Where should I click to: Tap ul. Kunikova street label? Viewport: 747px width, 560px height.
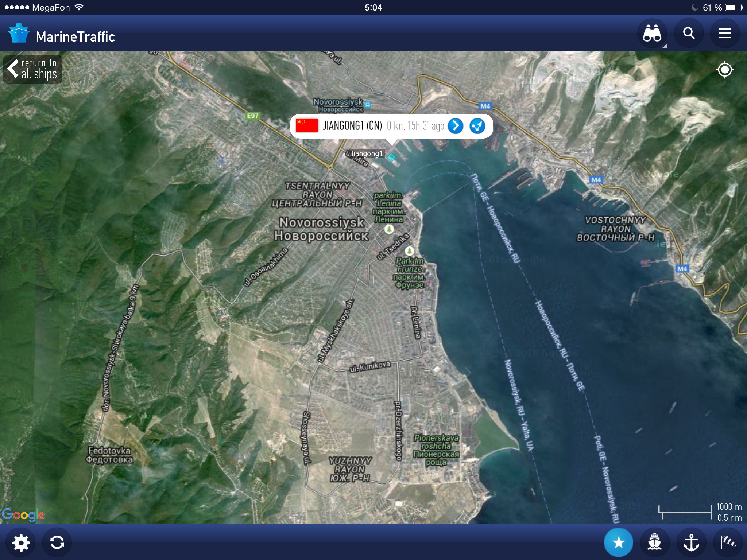pyautogui.click(x=370, y=367)
